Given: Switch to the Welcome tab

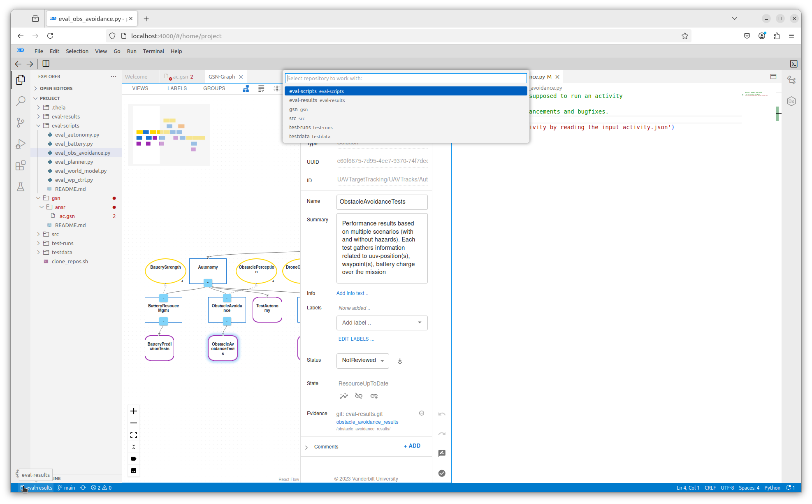Looking at the screenshot, I should pyautogui.click(x=136, y=77).
